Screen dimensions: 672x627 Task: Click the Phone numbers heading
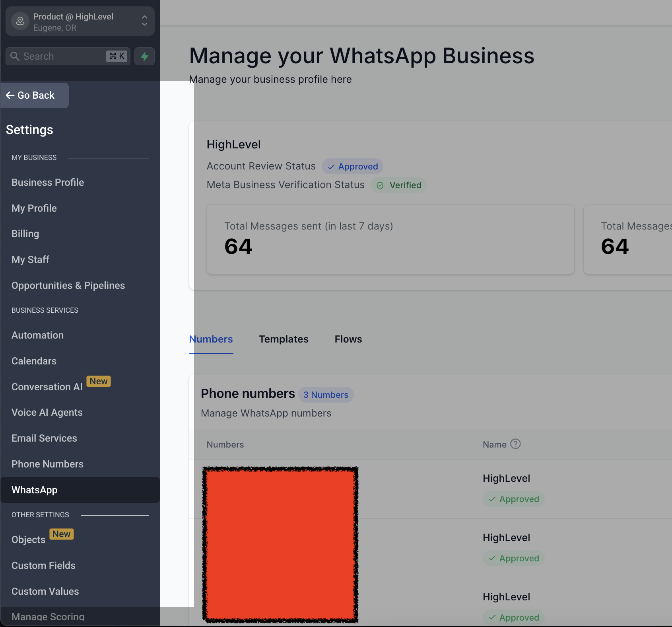point(248,394)
